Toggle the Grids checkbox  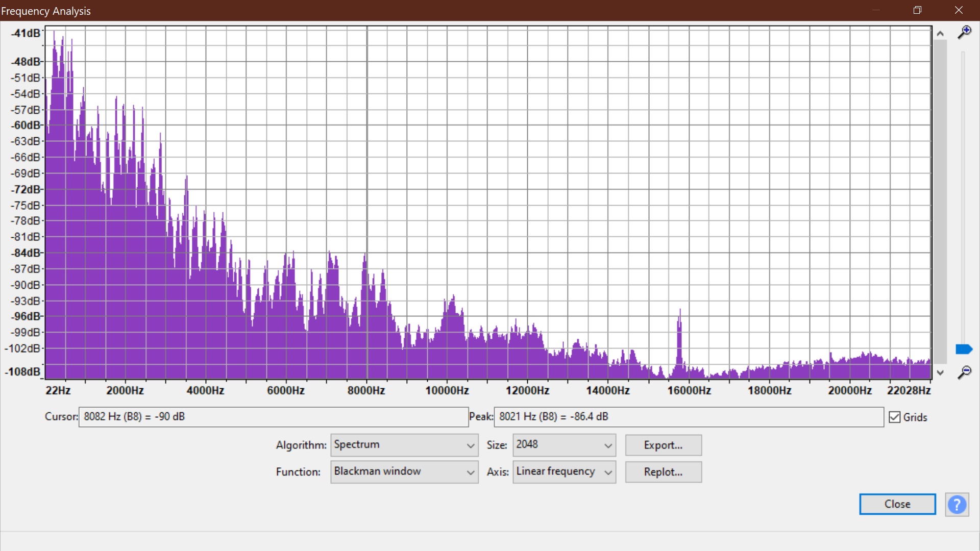click(894, 417)
